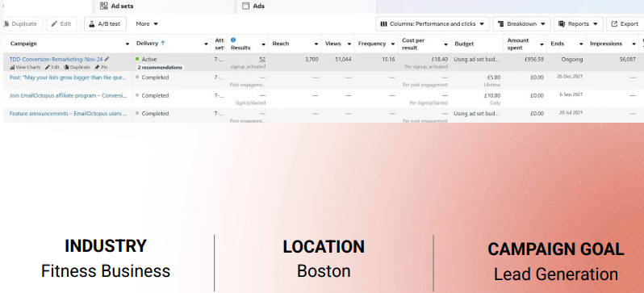Click the Ongoing end date cell
This screenshot has width=644, height=293.
[x=572, y=59]
